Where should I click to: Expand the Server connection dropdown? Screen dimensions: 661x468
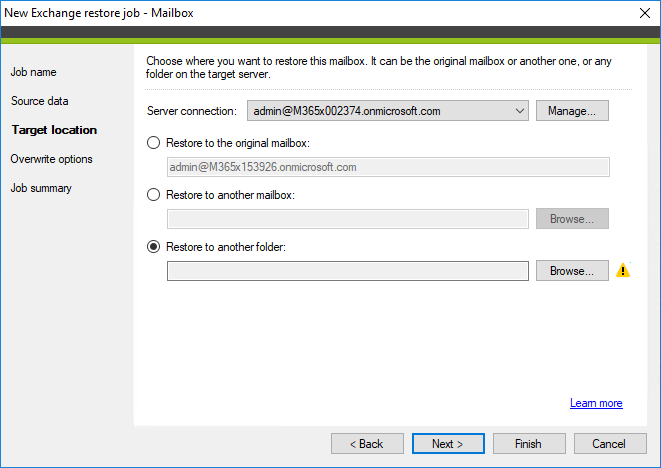pos(520,111)
